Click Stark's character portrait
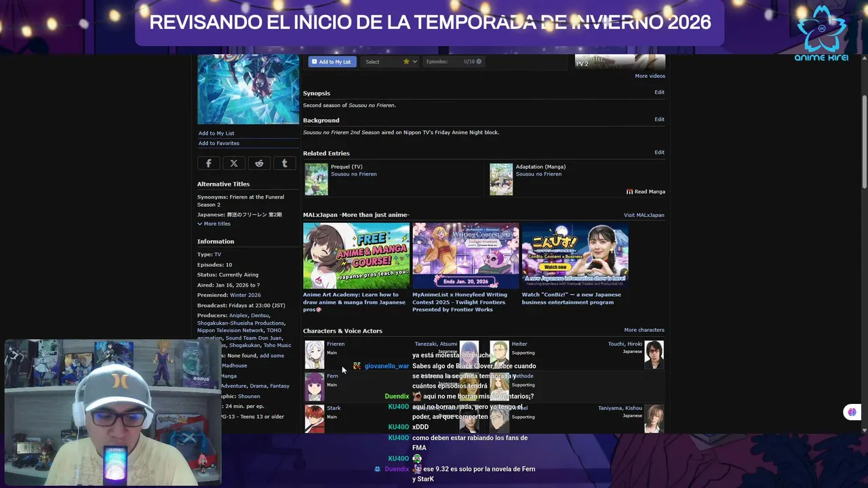 (x=314, y=419)
